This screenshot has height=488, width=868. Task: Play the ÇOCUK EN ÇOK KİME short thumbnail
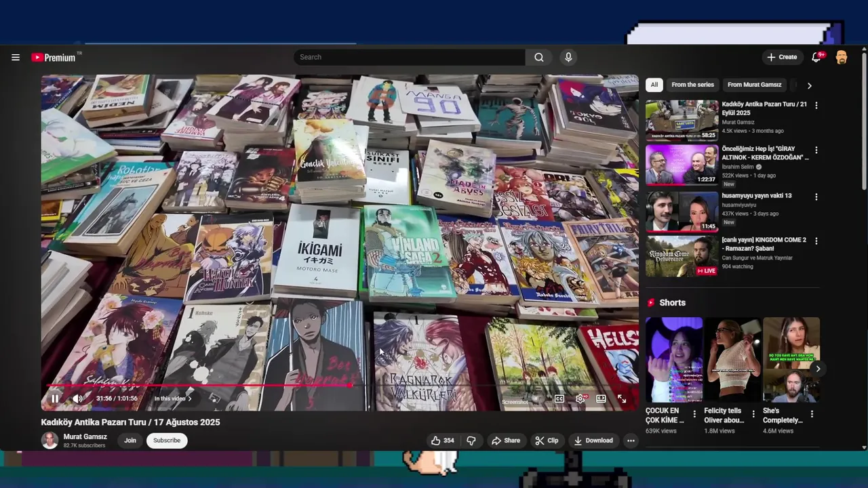pyautogui.click(x=674, y=360)
